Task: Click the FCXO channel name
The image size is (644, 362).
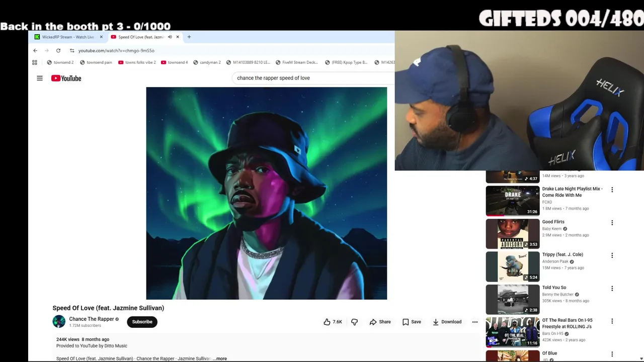Action: [547, 202]
